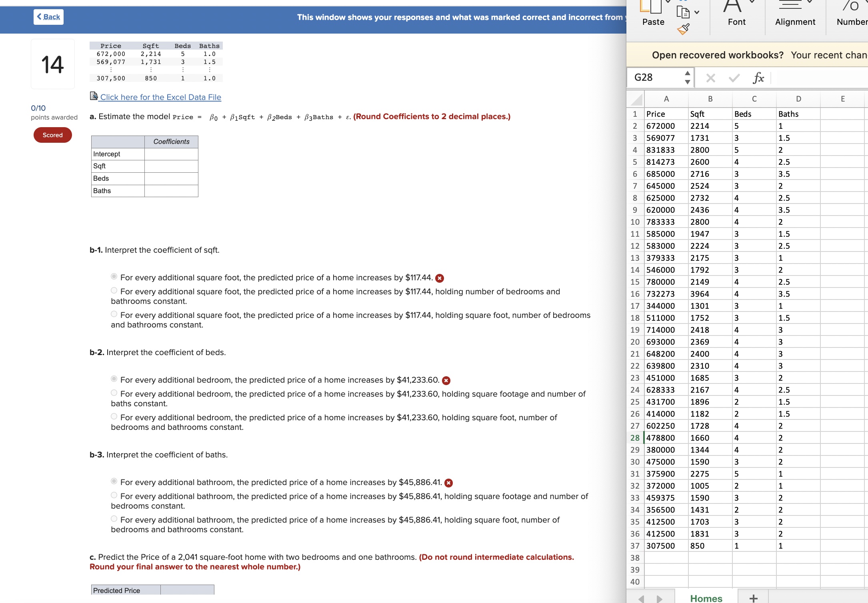
Task: Select sqft option holding bedrooms and bathrooms constant
Action: (114, 291)
